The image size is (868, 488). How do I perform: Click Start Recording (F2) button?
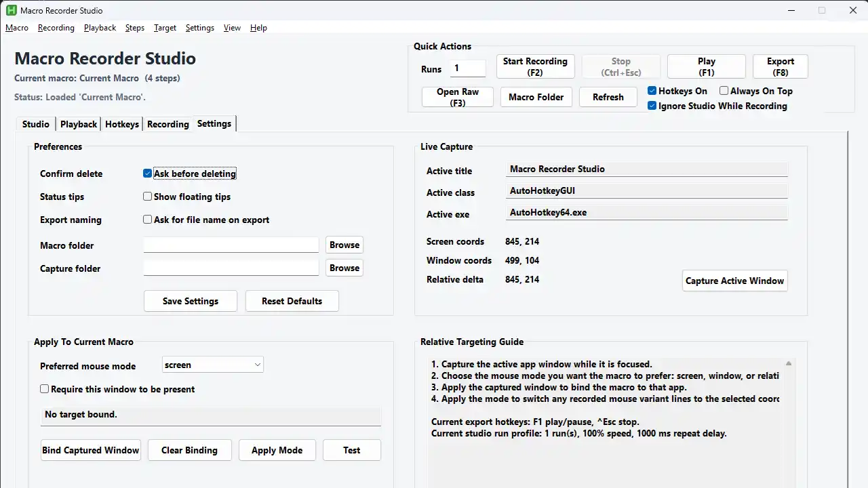(535, 66)
